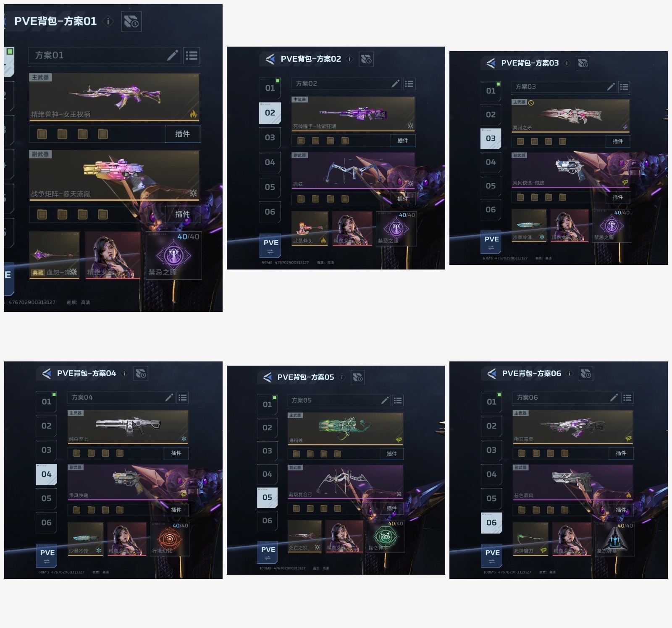
Task: Select slot tab 01 in 方案03 panel
Action: point(491,91)
